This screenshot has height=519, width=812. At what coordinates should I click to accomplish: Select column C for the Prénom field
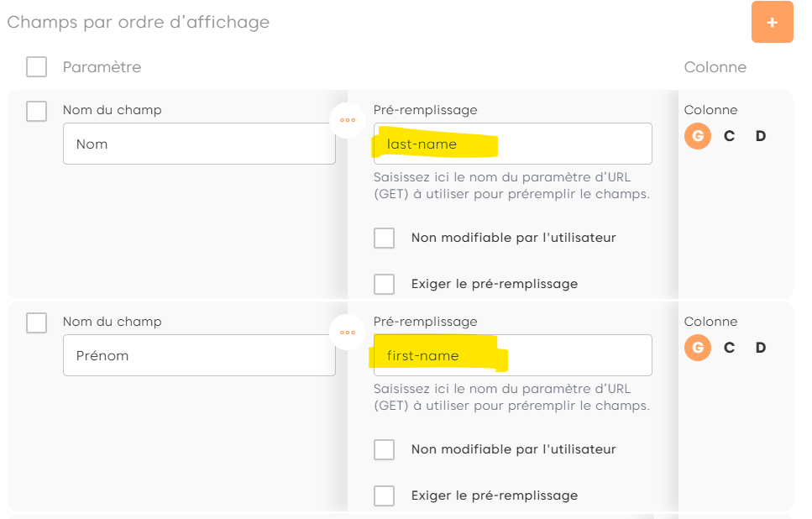pyautogui.click(x=729, y=348)
